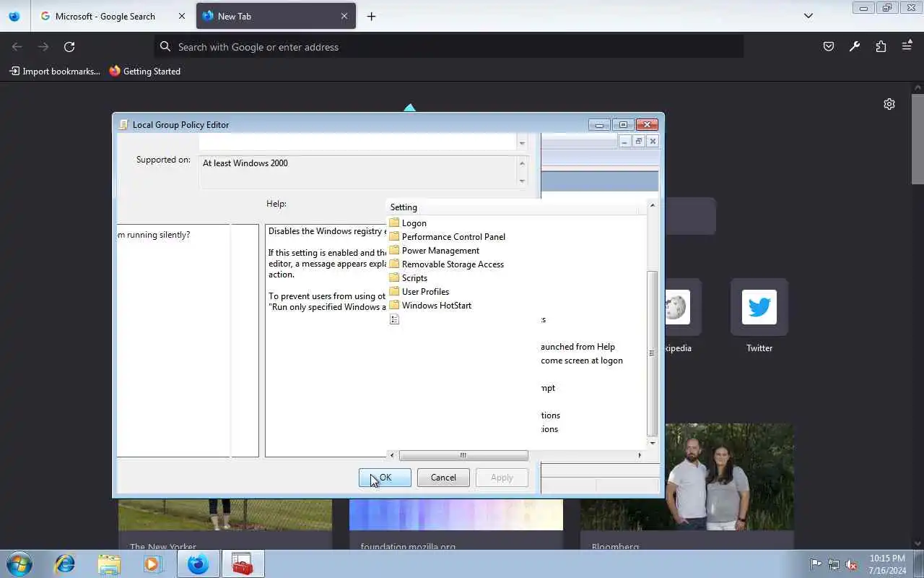Click the Performance Control Panel folder icon
924x578 pixels.
[394, 236]
